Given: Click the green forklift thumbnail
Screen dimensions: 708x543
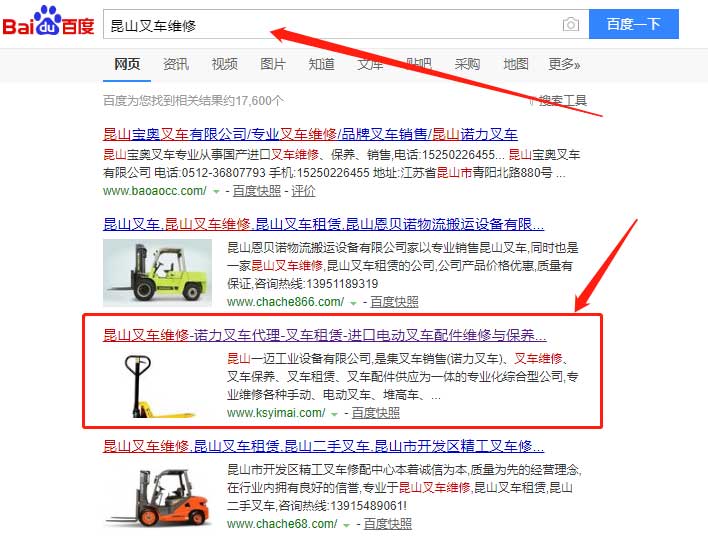Looking at the screenshot, I should (157, 273).
